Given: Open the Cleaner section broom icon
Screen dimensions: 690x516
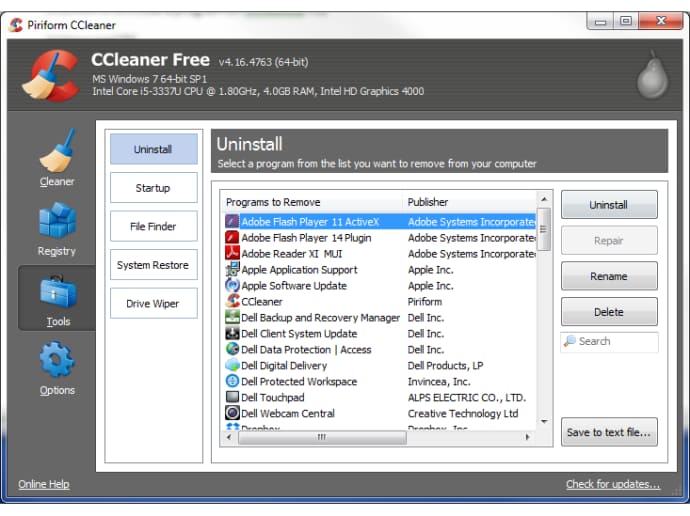Looking at the screenshot, I should 57,152.
